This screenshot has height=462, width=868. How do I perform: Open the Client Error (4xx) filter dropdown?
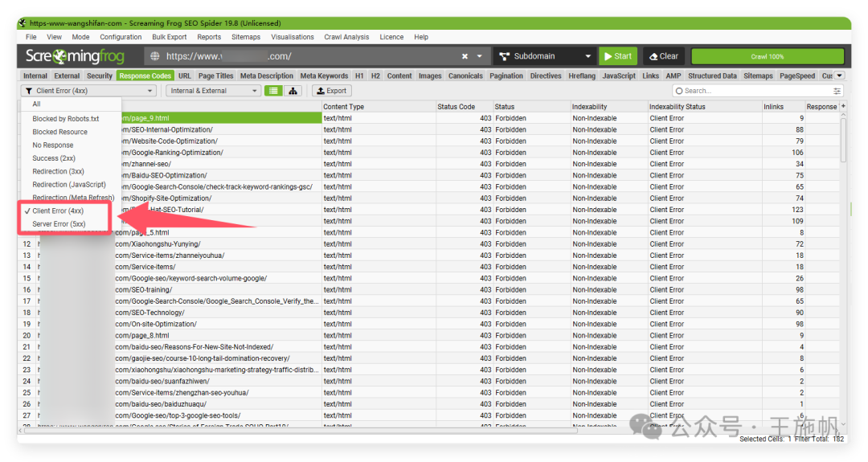(88, 91)
